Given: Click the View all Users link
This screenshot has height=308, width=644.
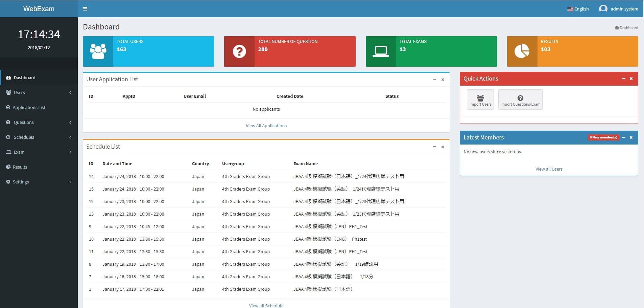Looking at the screenshot, I should click(549, 169).
